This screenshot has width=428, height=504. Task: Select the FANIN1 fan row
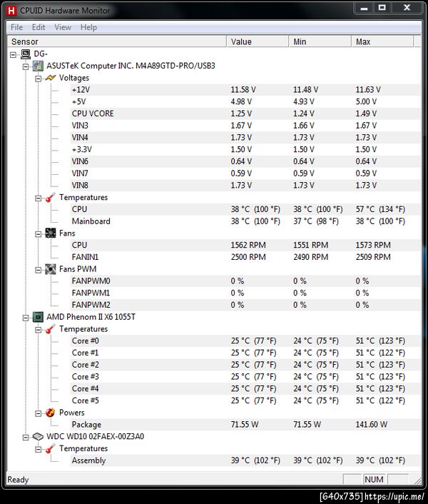[x=245, y=257]
